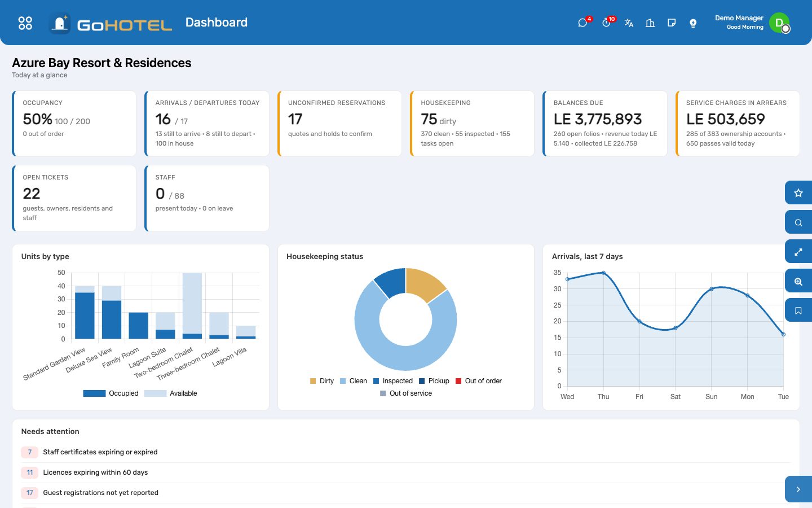The image size is (812, 508).
Task: Click the Sun data point on arrivals chart
Action: point(712,289)
